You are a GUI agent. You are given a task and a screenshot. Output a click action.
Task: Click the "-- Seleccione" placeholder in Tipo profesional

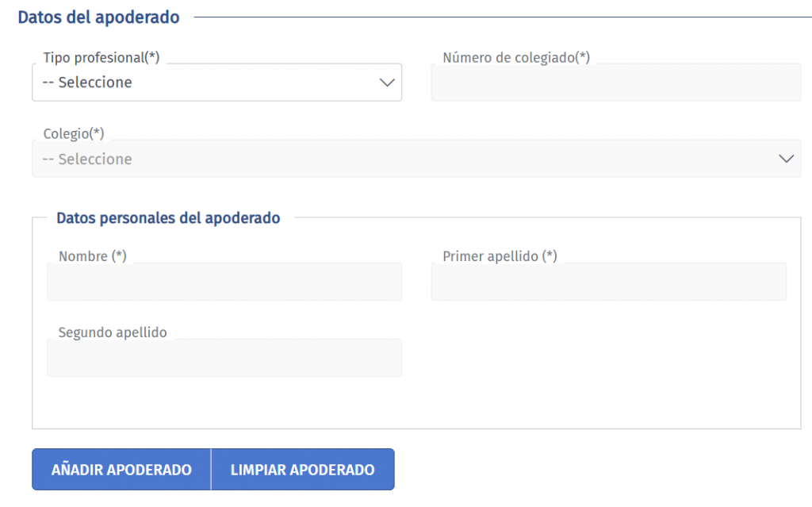pyautogui.click(x=87, y=83)
